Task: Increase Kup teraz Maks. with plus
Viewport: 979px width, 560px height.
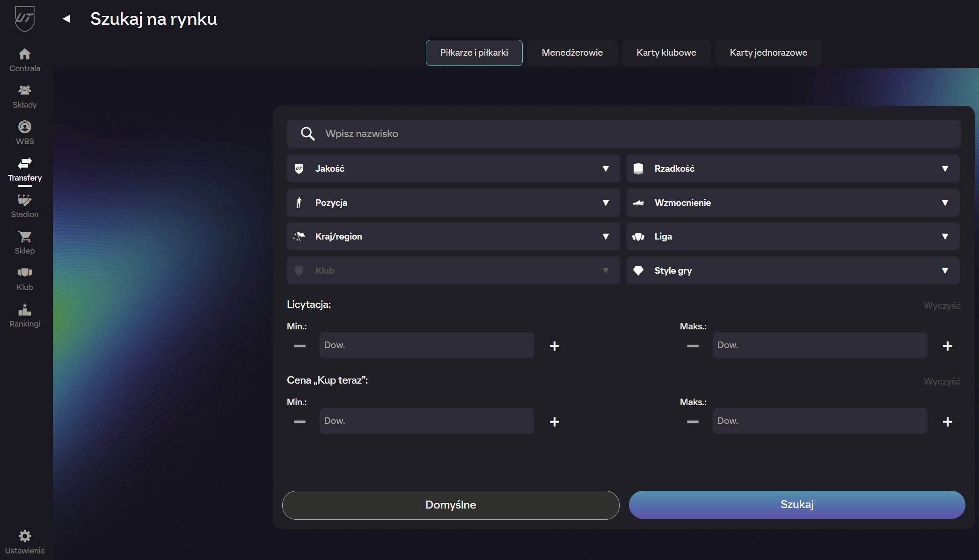Action: [948, 422]
